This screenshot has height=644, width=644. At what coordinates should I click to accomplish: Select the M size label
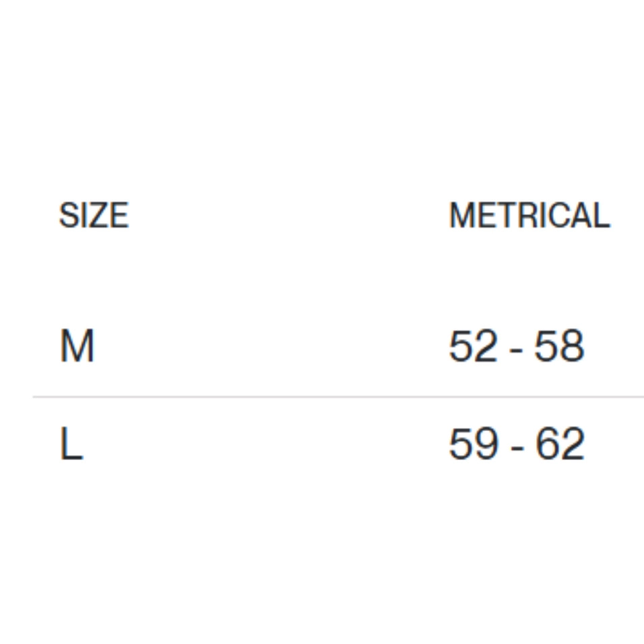tap(77, 346)
